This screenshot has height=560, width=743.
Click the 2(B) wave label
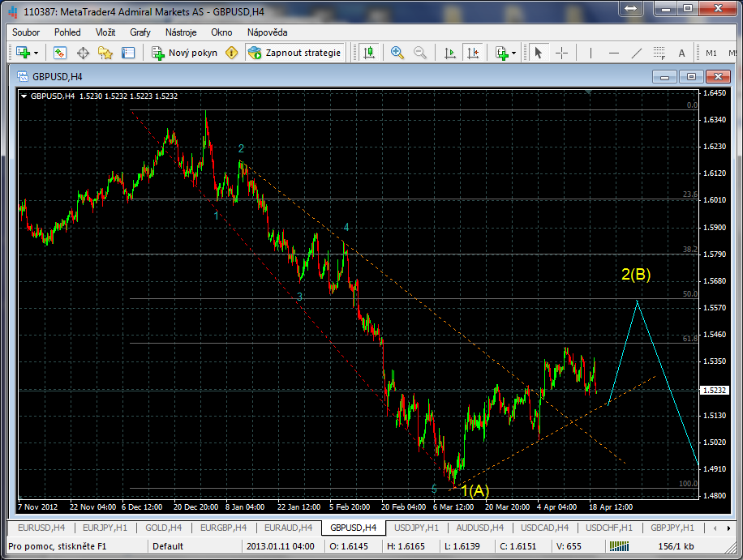[x=636, y=274]
